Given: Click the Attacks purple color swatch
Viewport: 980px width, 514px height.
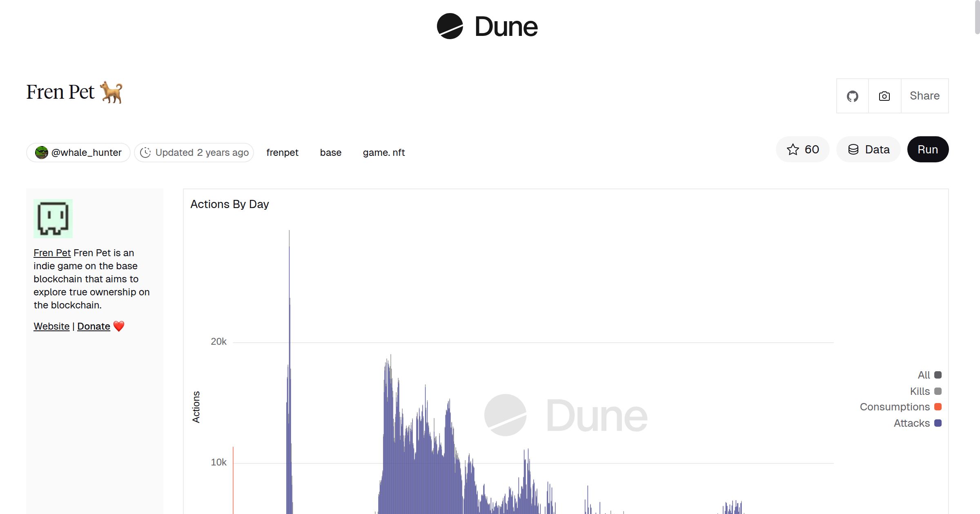Looking at the screenshot, I should click(938, 423).
